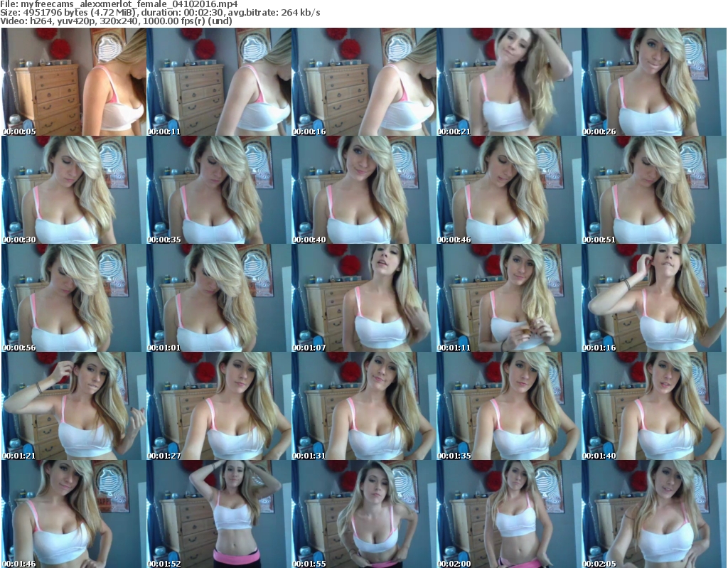Select the thumbnail marked 00:01:11
728x568 pixels.
[x=508, y=298]
